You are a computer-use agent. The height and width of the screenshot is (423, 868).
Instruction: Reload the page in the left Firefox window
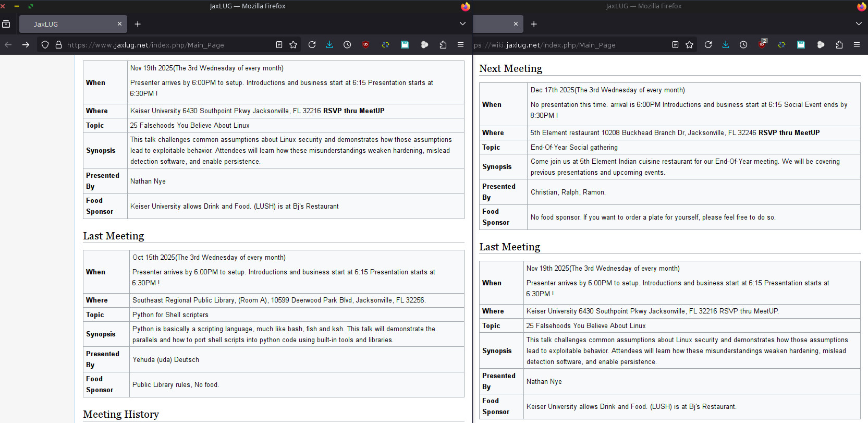[x=312, y=45]
